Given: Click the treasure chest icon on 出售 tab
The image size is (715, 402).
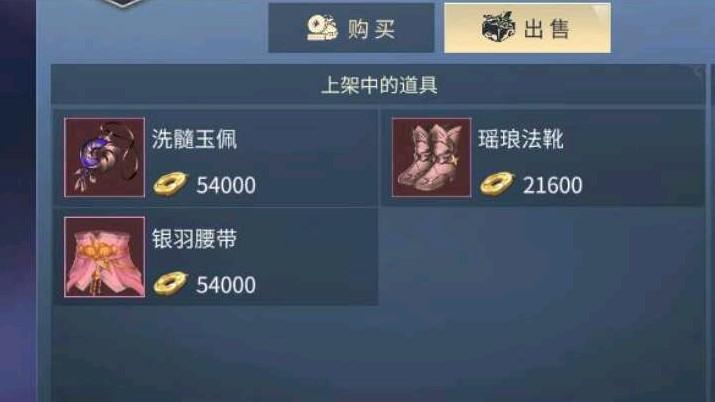Looking at the screenshot, I should point(498,27).
